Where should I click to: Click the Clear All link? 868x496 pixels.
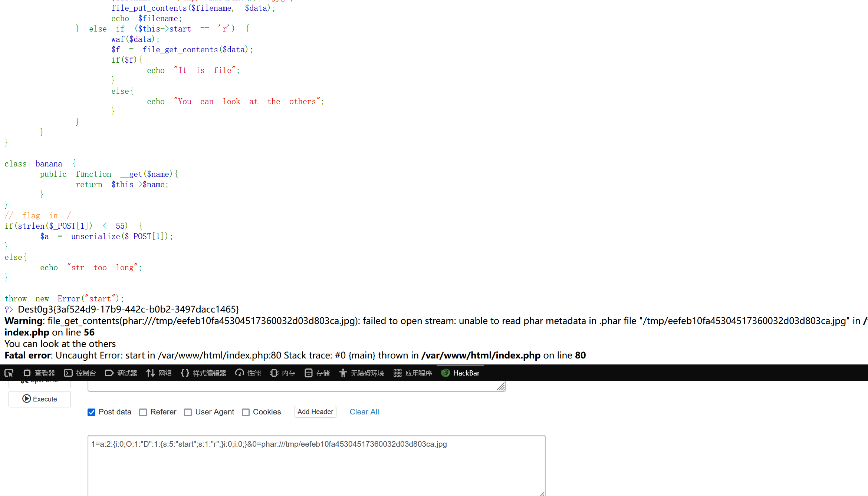[x=364, y=412]
